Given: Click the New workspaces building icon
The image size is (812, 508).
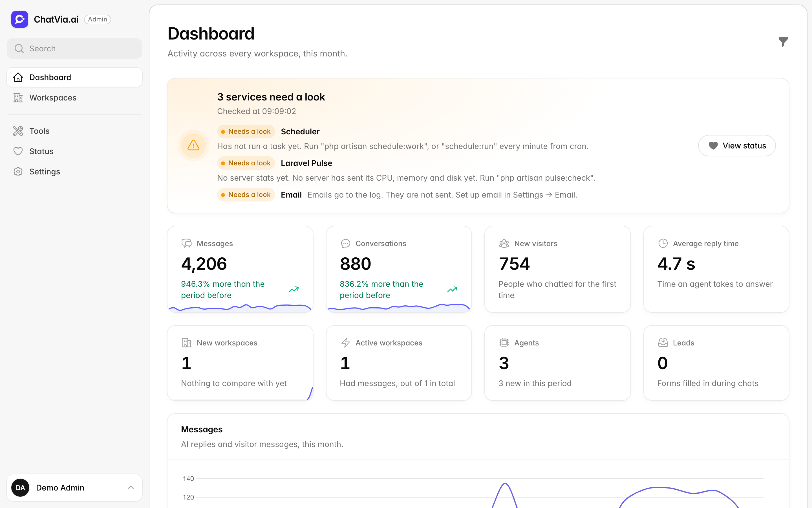Looking at the screenshot, I should pyautogui.click(x=187, y=343).
